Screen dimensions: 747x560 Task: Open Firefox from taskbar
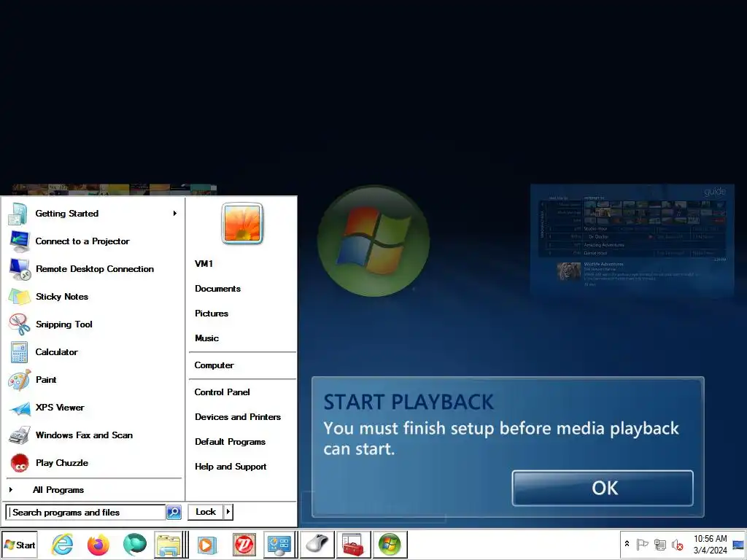[98, 545]
